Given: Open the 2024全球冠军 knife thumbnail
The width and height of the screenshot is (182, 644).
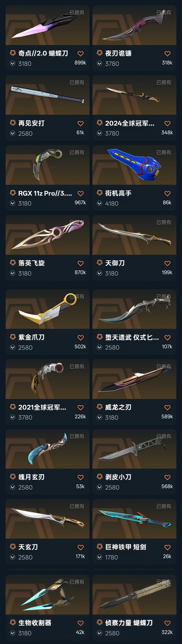Looking at the screenshot, I should pos(134,95).
